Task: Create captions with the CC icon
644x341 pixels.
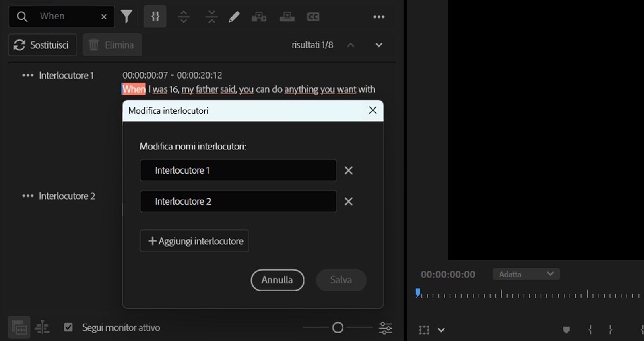Action: pyautogui.click(x=313, y=17)
